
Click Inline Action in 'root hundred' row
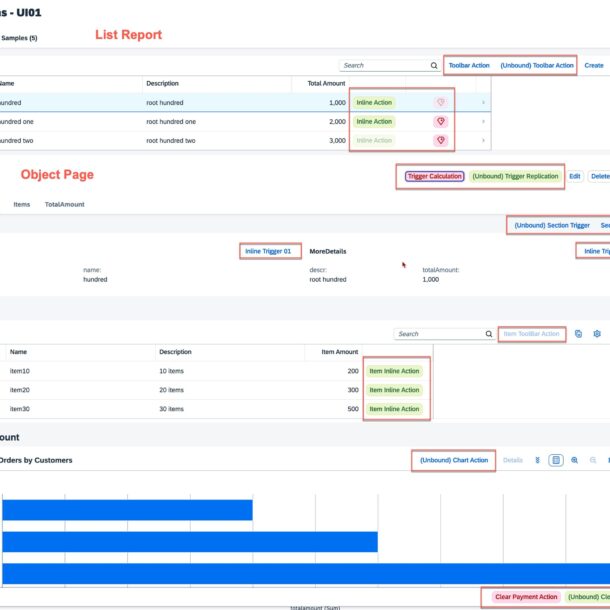tap(374, 102)
